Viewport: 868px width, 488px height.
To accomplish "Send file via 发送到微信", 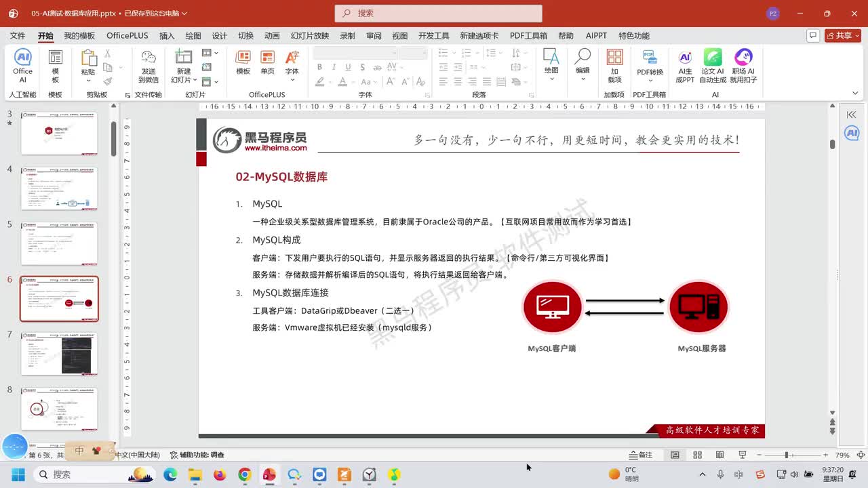I will [149, 65].
